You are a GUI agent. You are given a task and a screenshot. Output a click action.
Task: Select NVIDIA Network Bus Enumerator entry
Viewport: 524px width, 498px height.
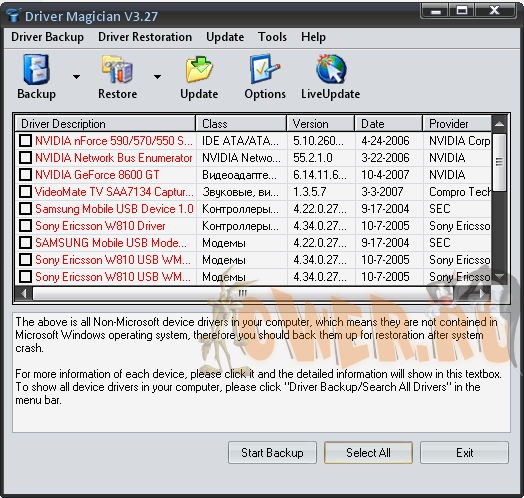pos(114,157)
